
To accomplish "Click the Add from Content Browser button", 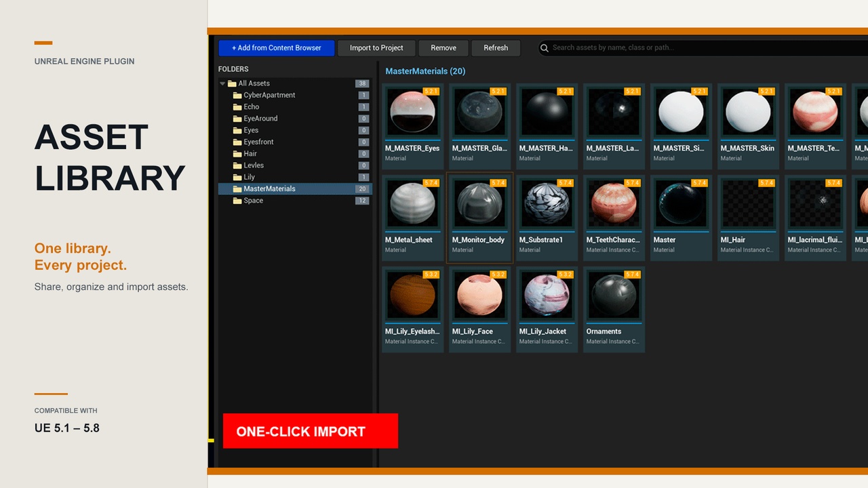I will [x=277, y=48].
